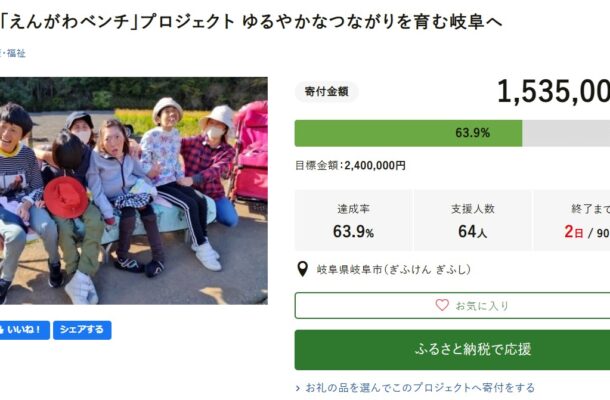Click the large donation total amount
The image size is (610, 400).
click(553, 92)
